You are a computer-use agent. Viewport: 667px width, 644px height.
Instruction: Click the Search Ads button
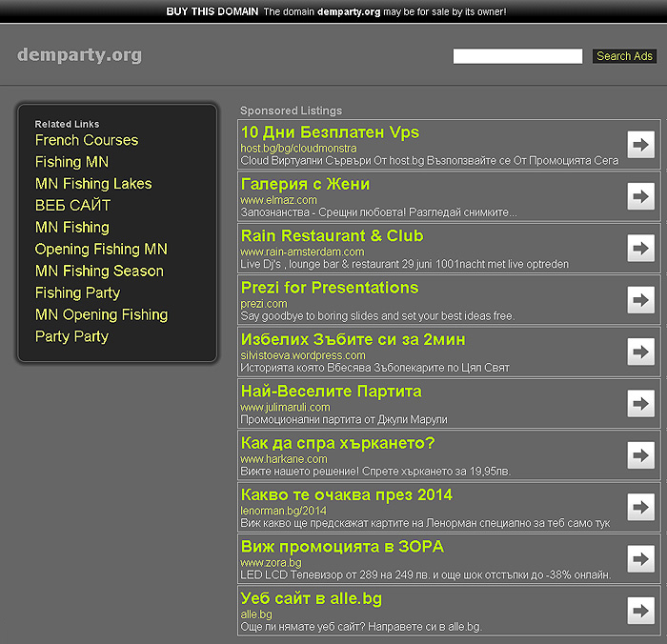(x=624, y=56)
